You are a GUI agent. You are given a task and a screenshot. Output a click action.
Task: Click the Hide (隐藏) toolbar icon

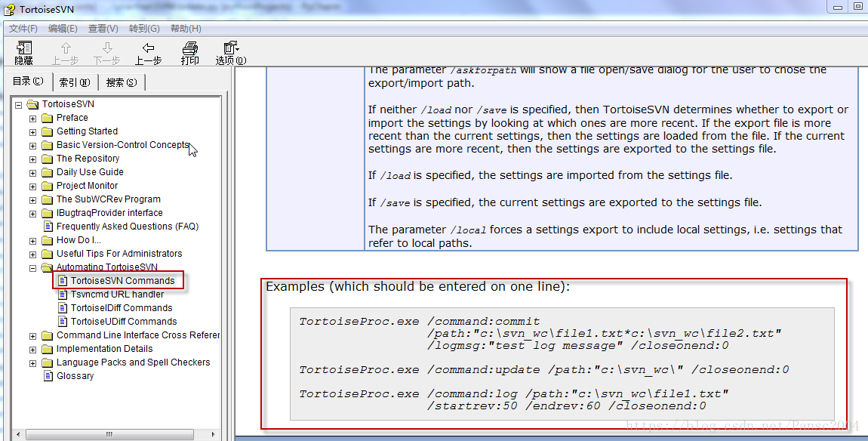24,48
